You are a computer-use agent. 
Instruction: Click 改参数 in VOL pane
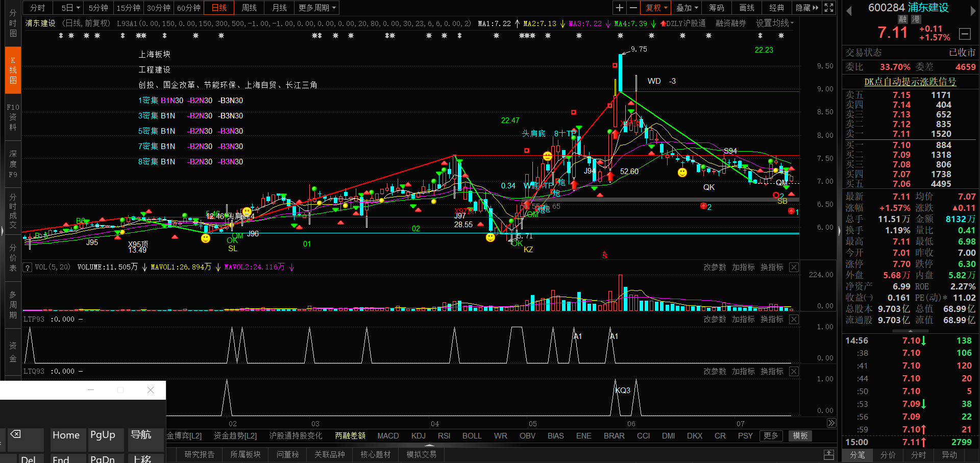click(715, 267)
